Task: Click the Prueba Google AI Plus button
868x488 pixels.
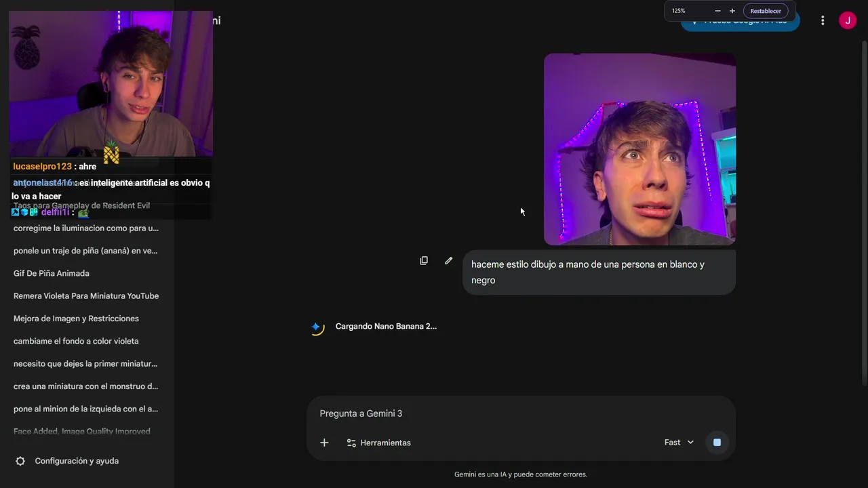Action: tap(741, 24)
